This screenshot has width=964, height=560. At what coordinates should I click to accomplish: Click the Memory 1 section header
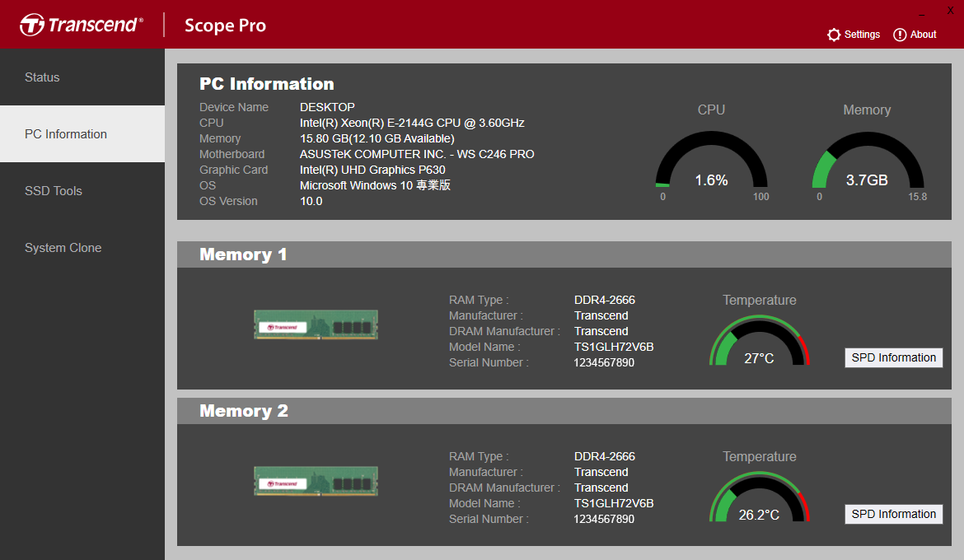(x=564, y=254)
